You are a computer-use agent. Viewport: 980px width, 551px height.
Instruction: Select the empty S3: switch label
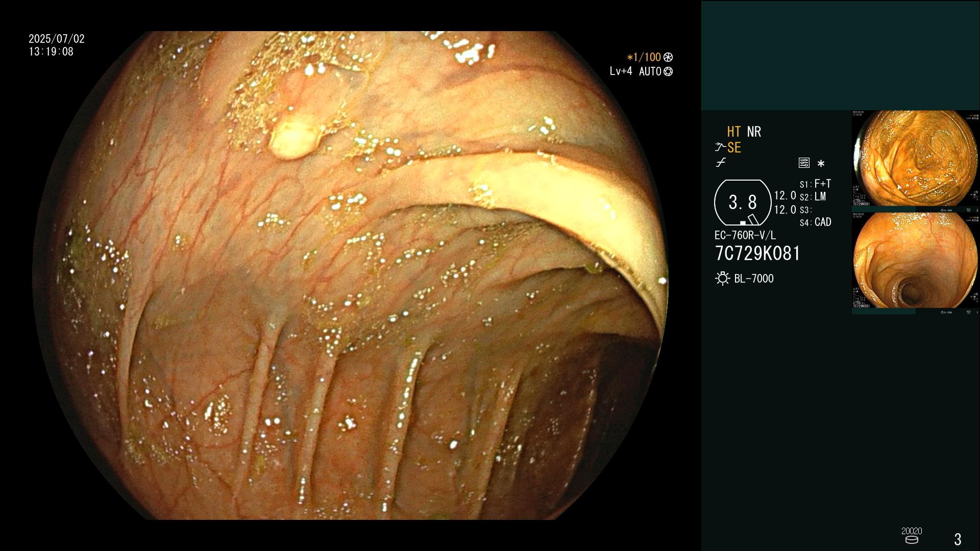[805, 210]
